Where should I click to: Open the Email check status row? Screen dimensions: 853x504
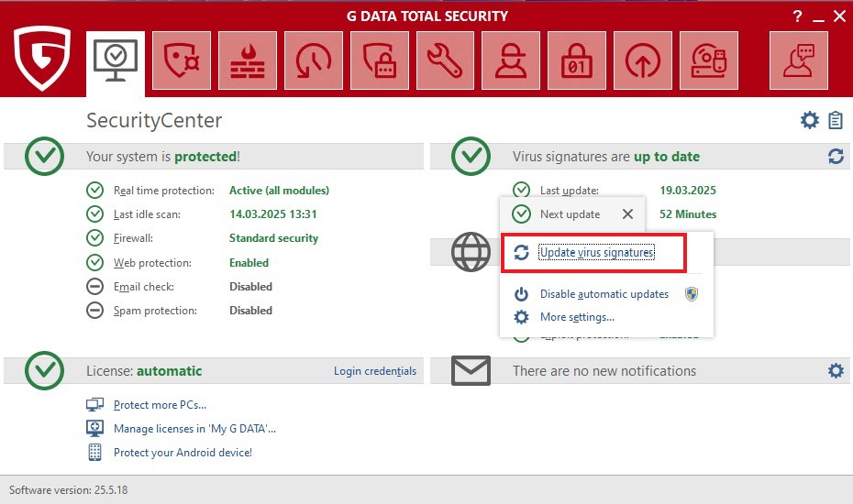click(180, 287)
